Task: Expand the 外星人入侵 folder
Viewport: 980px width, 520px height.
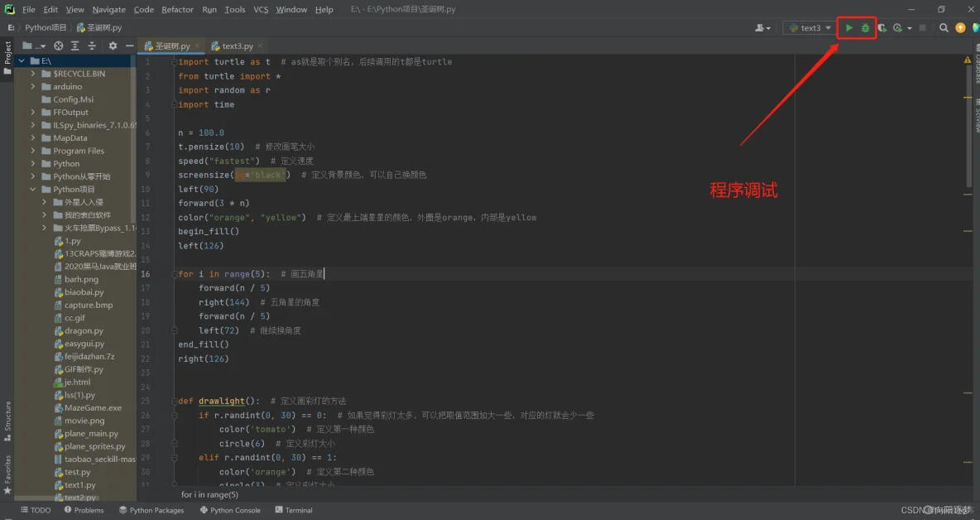Action: click(45, 203)
